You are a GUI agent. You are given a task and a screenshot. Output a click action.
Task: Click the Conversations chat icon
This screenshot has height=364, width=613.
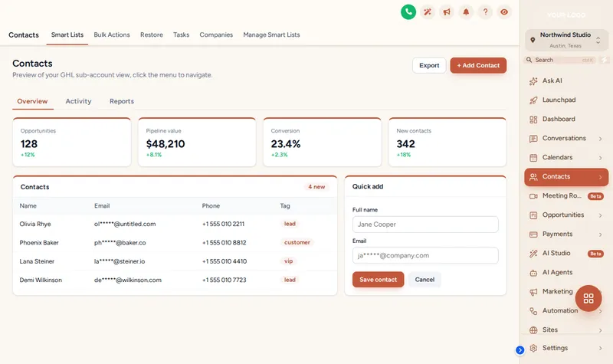point(533,139)
